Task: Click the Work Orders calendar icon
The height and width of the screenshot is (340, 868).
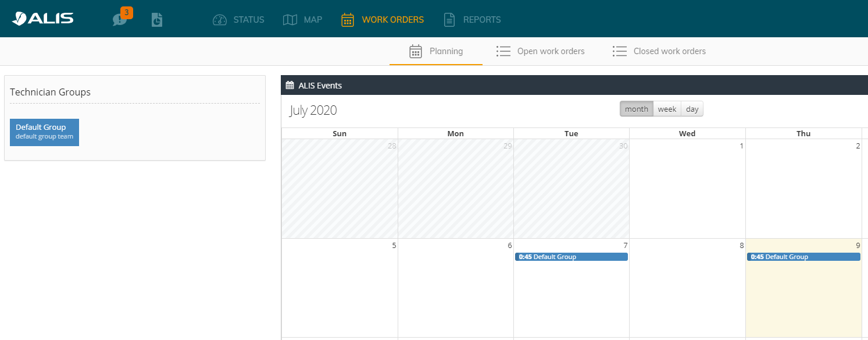Action: (348, 20)
